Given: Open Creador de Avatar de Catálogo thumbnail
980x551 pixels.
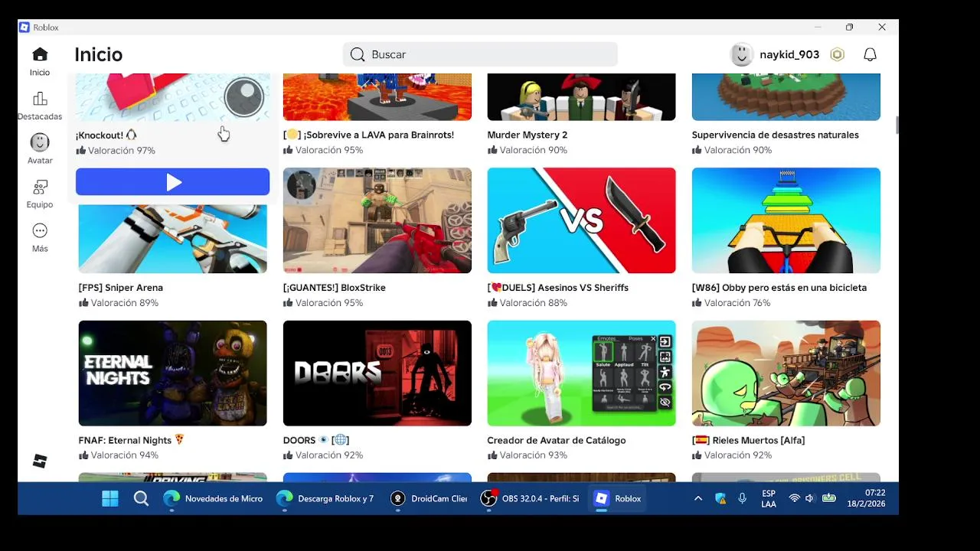Looking at the screenshot, I should (582, 373).
